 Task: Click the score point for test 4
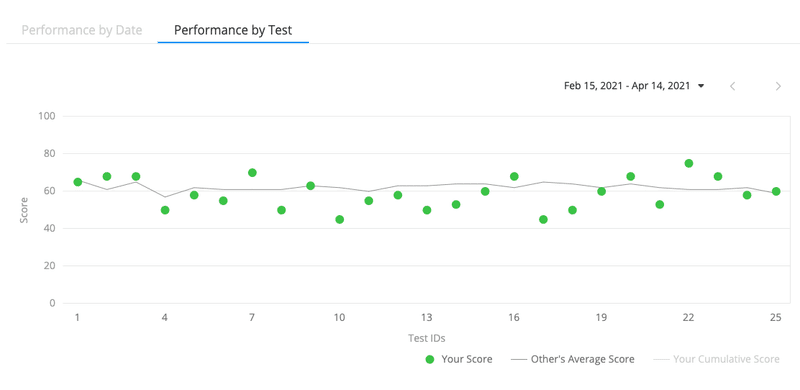click(165, 210)
